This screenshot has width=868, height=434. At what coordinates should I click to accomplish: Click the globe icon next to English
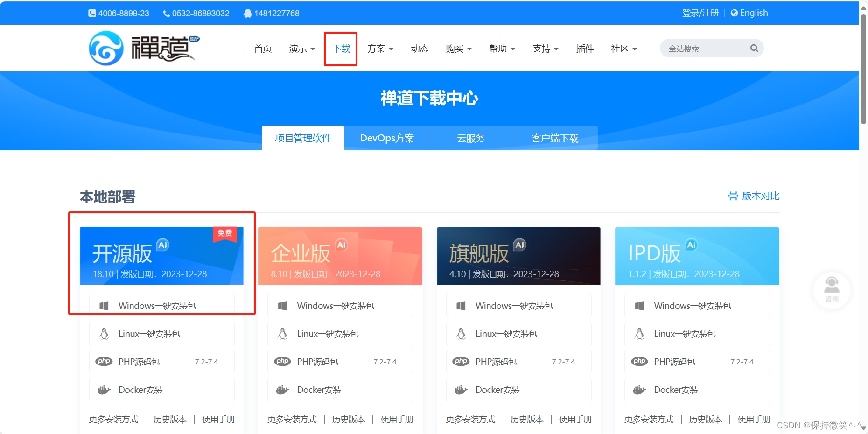point(734,13)
